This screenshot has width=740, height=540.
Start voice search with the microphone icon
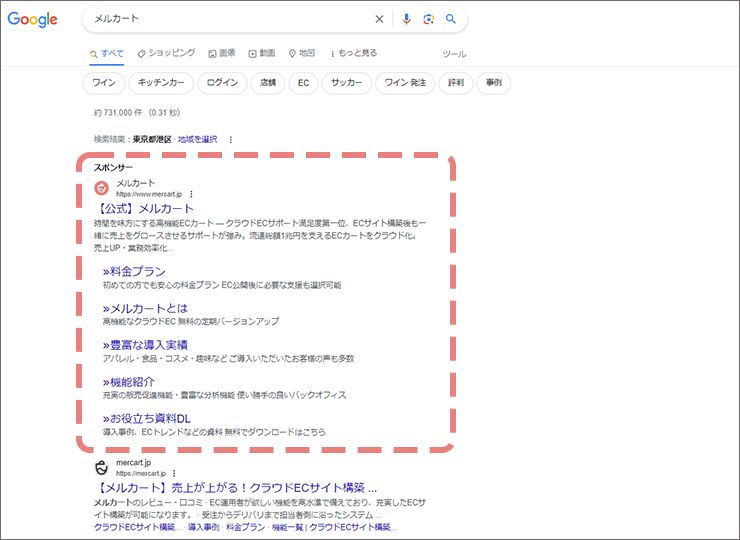pyautogui.click(x=406, y=19)
